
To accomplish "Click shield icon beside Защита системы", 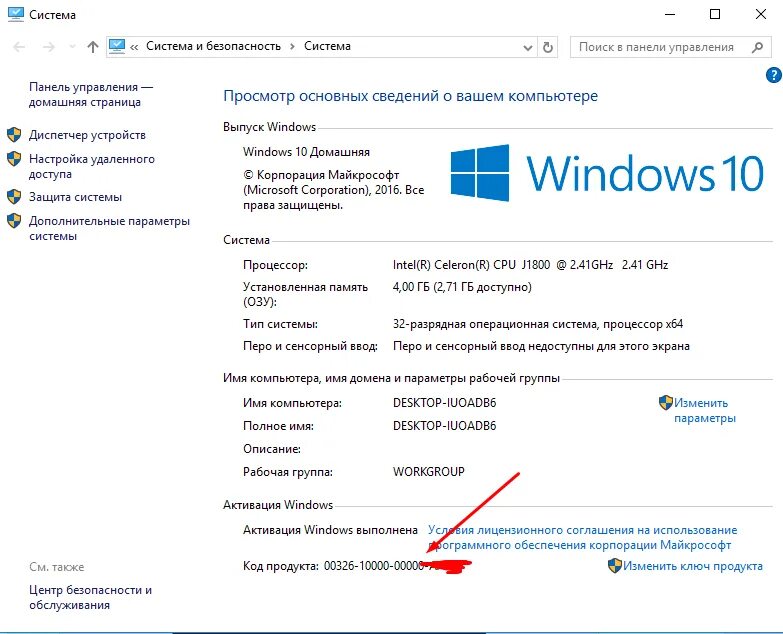I will (14, 196).
